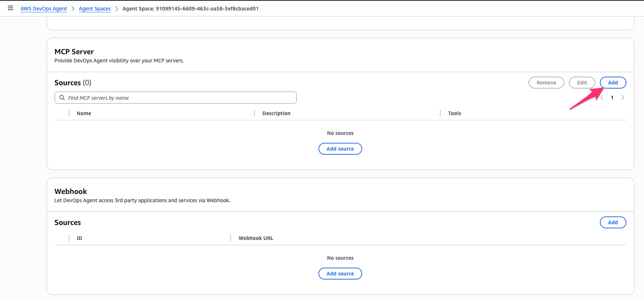Select page 1 in pagination
The width and height of the screenshot is (644, 299).
pyautogui.click(x=612, y=98)
